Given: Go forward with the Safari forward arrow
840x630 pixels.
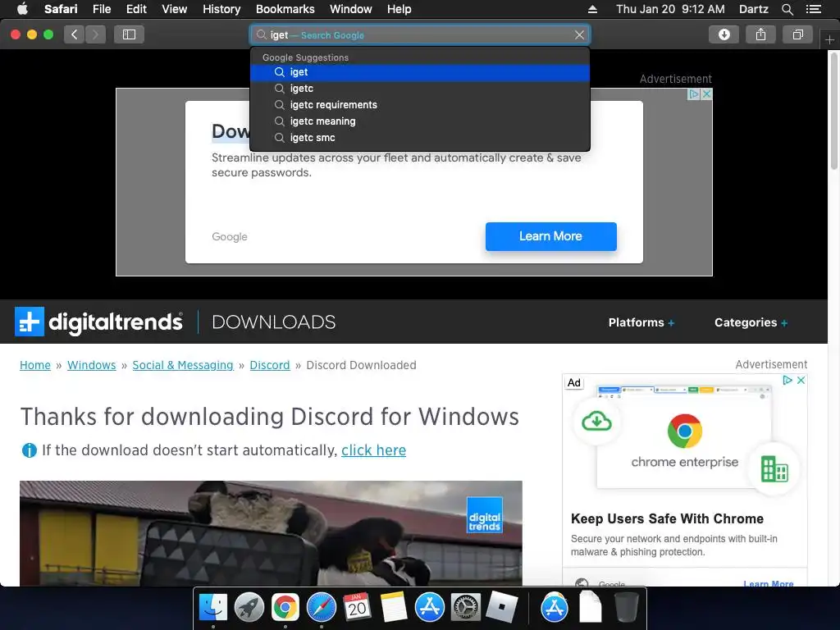Looking at the screenshot, I should tap(95, 34).
